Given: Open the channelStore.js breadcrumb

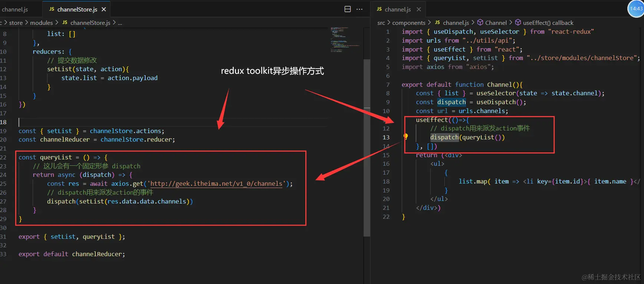Looking at the screenshot, I should pos(90,23).
